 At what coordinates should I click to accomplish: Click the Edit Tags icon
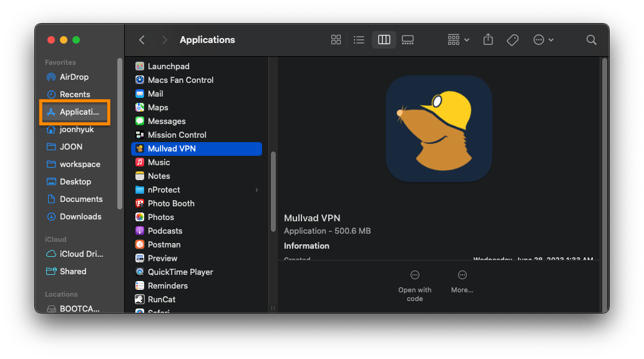(x=512, y=40)
